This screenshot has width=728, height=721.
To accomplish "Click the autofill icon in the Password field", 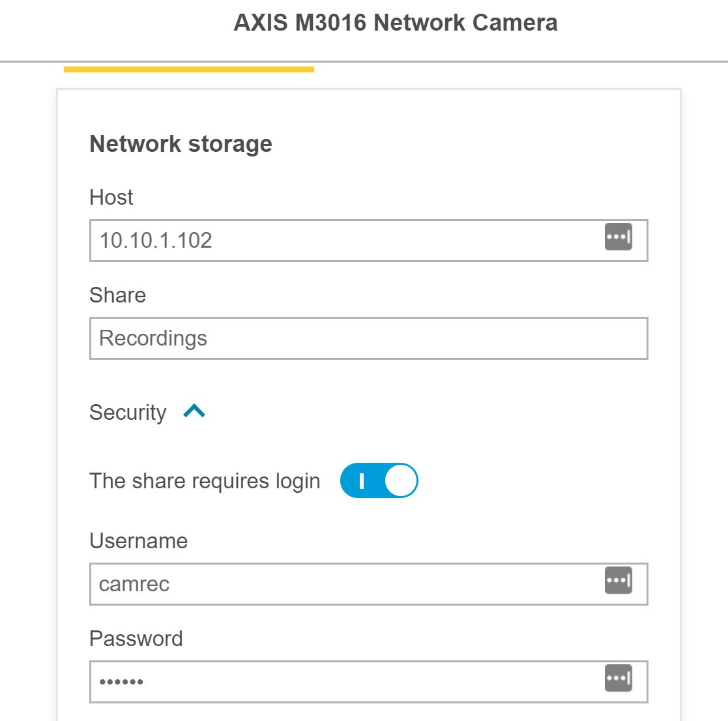I will click(618, 678).
